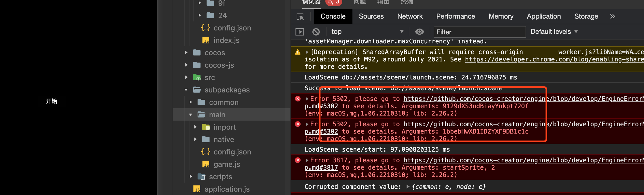The width and height of the screenshot is (644, 195).
Task: Focus the console Filter input field
Action: [479, 32]
